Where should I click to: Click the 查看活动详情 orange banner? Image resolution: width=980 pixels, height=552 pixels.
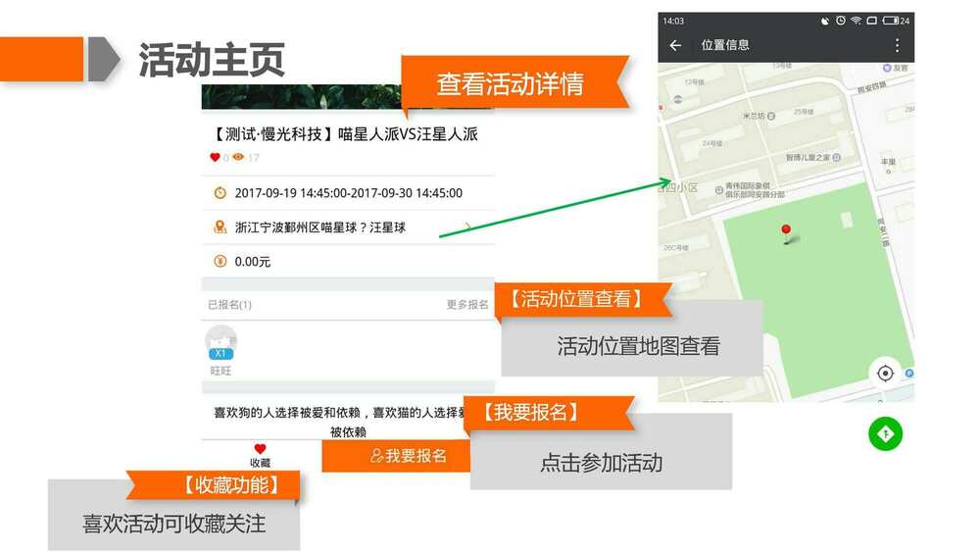coord(510,84)
